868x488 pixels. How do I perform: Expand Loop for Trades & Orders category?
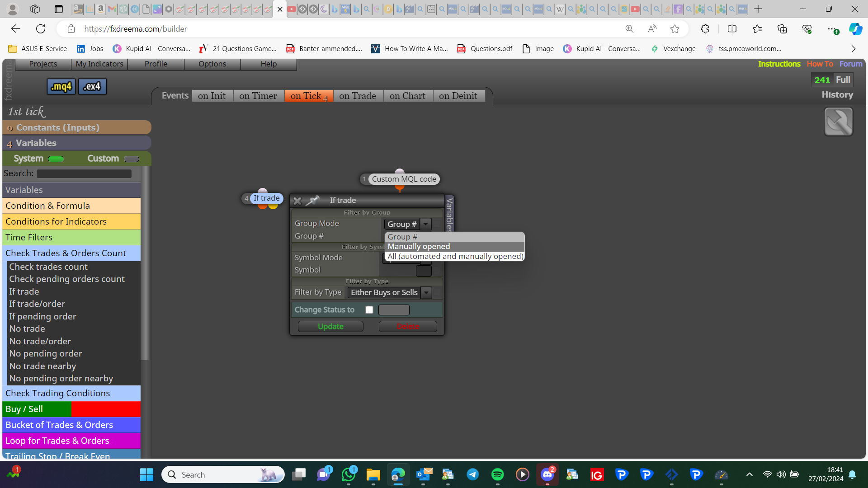71,441
